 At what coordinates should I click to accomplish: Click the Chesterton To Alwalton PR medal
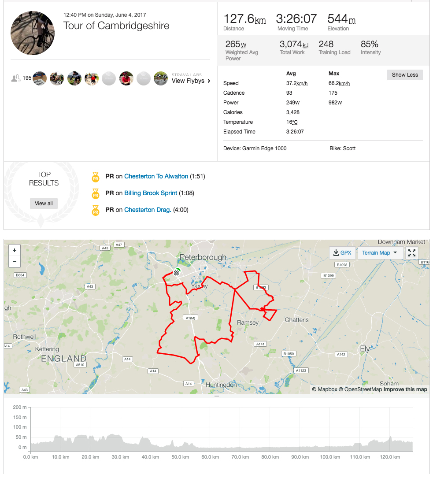click(96, 177)
